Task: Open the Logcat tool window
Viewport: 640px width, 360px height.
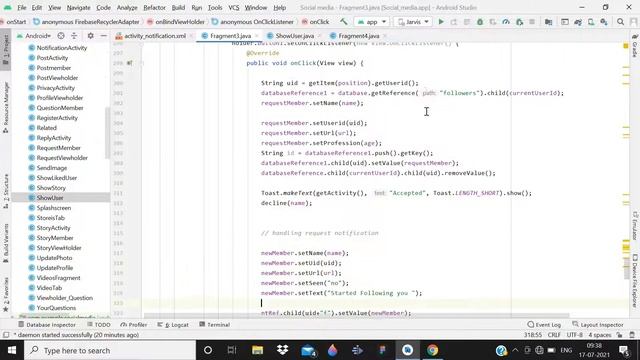Action: [173, 324]
